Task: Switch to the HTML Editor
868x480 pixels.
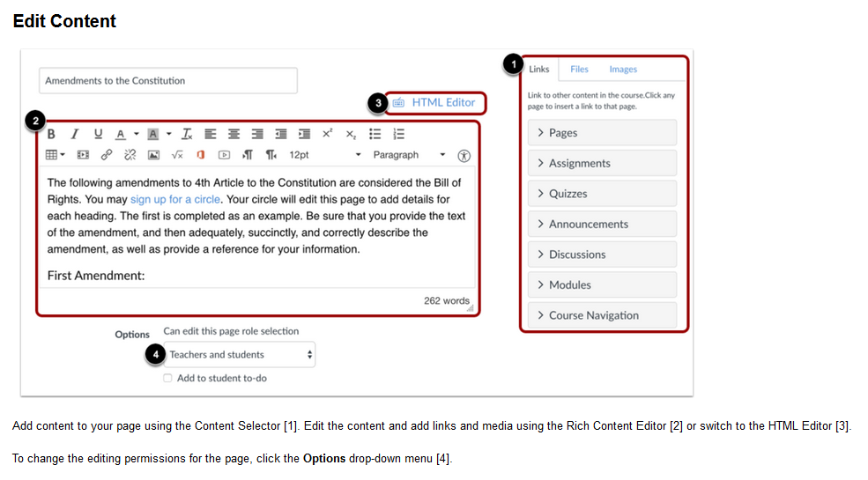Action: coord(435,103)
